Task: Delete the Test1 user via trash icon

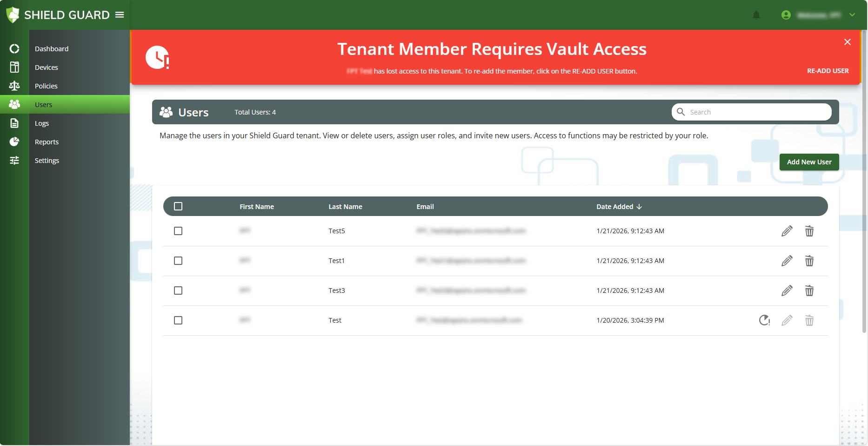Action: coord(809,261)
